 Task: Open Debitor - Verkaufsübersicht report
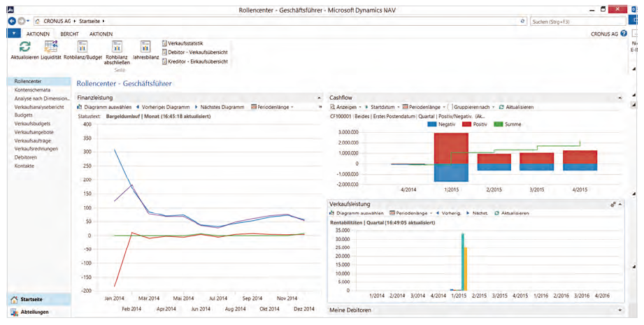195,52
